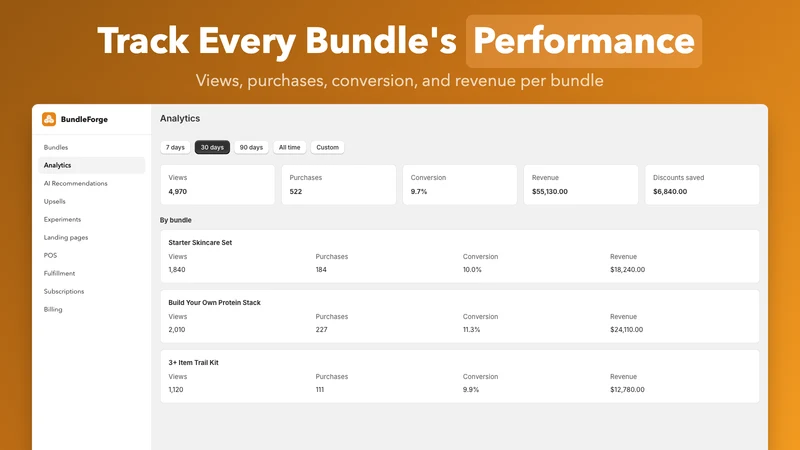Open the Billing section
This screenshot has width=800, height=450.
(x=53, y=309)
